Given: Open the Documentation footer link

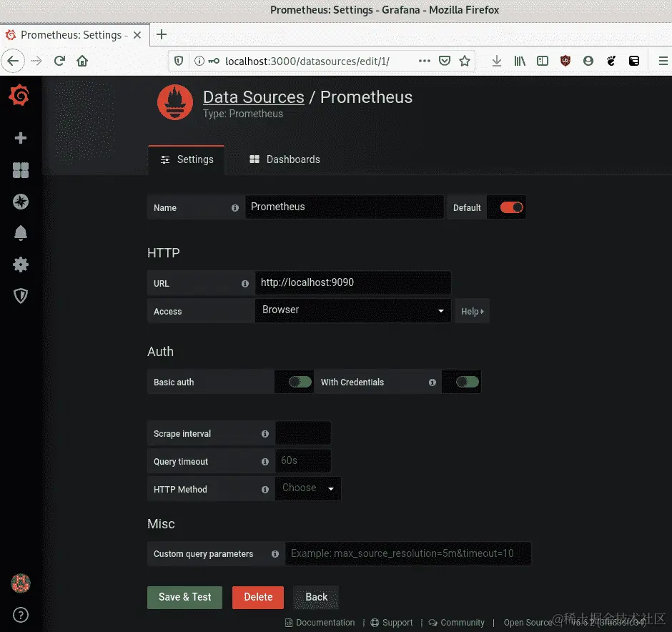Looking at the screenshot, I should tap(320, 623).
